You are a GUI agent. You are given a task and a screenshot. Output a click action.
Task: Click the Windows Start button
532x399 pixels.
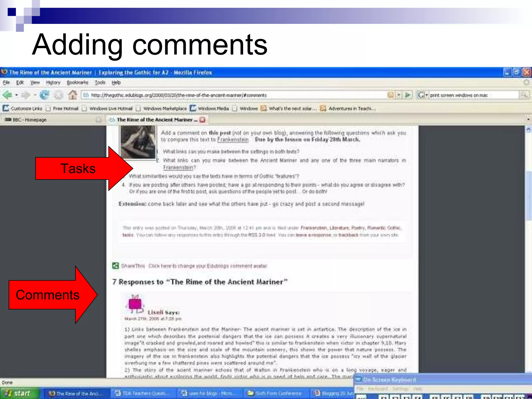[x=20, y=393]
